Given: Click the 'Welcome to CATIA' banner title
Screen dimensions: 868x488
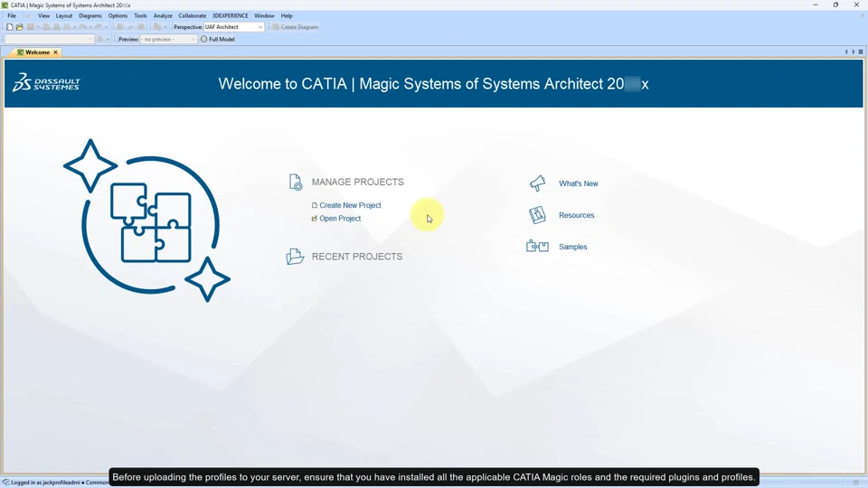Looking at the screenshot, I should pyautogui.click(x=433, y=83).
